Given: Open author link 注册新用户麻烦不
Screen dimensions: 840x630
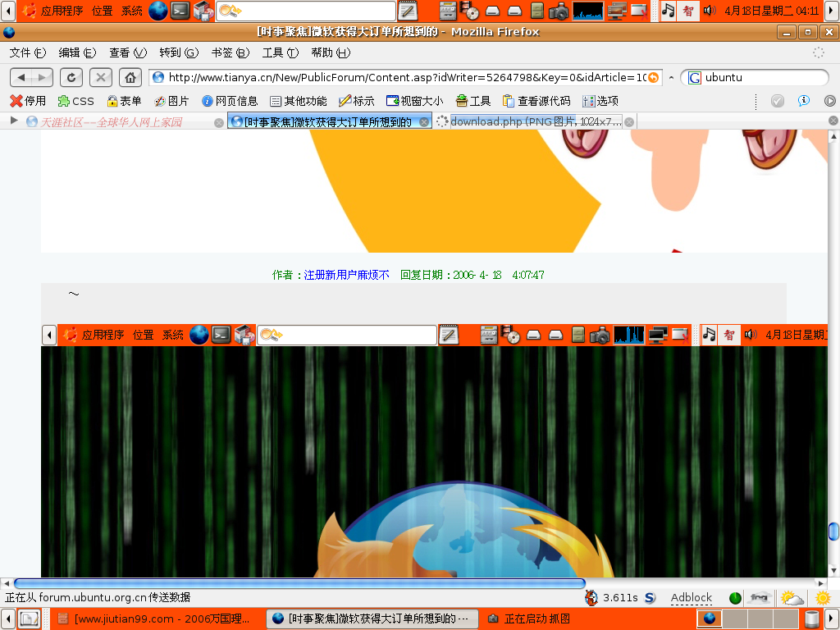Looking at the screenshot, I should (x=347, y=275).
